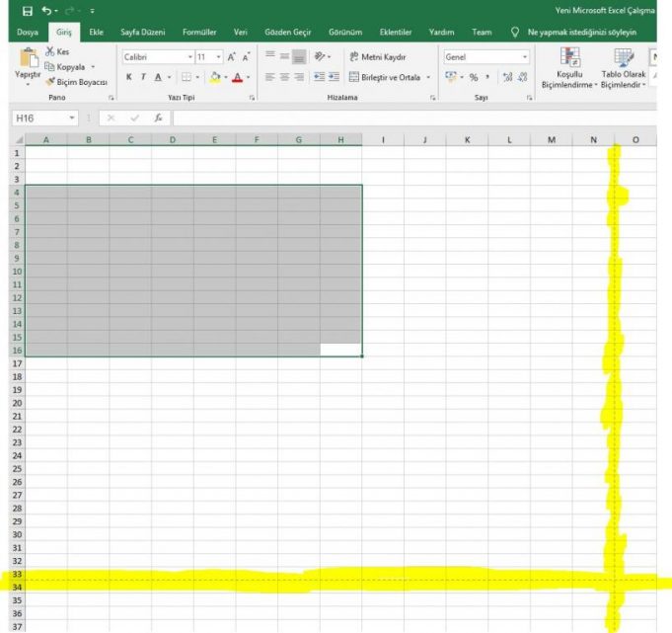
Task: Click the increase decimal icon
Action: 508,77
